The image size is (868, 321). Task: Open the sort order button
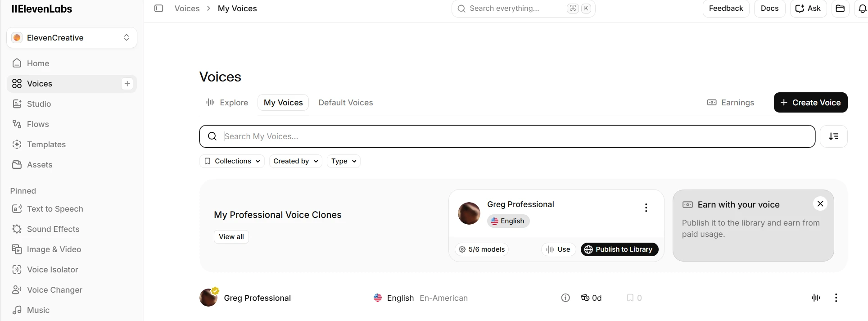coord(834,136)
